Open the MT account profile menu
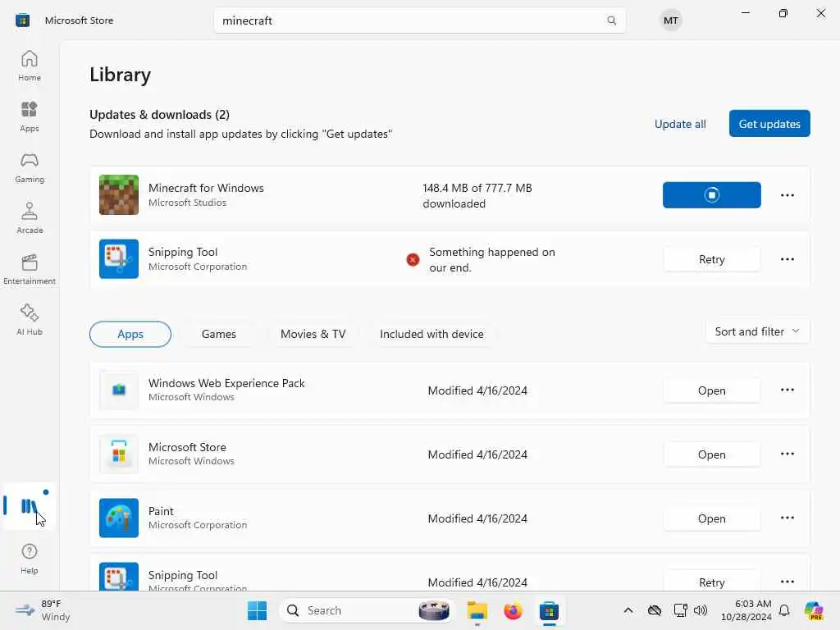The image size is (840, 630). (671, 21)
